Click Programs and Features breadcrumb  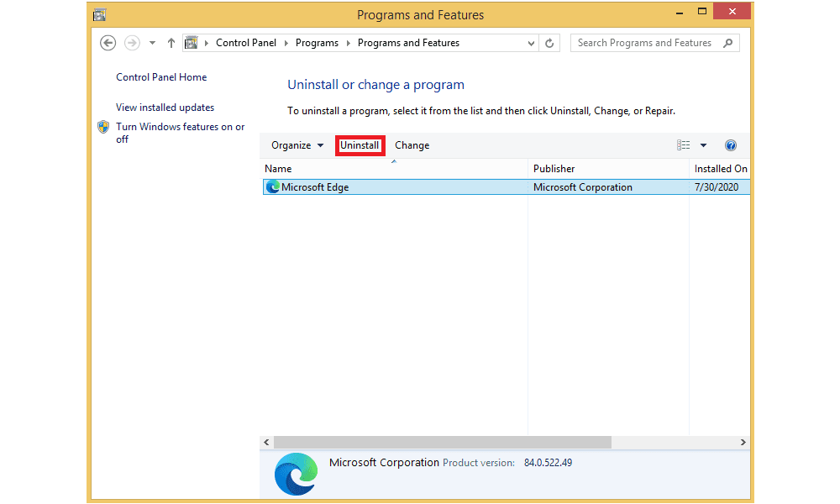409,43
